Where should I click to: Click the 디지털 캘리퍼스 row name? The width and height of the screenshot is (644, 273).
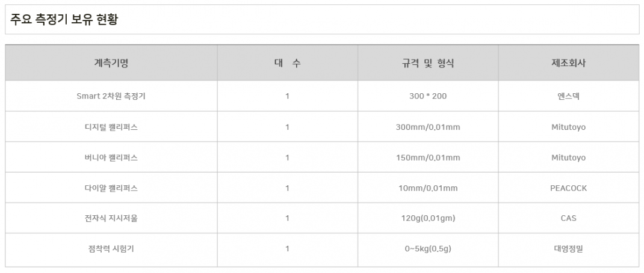tap(111, 127)
